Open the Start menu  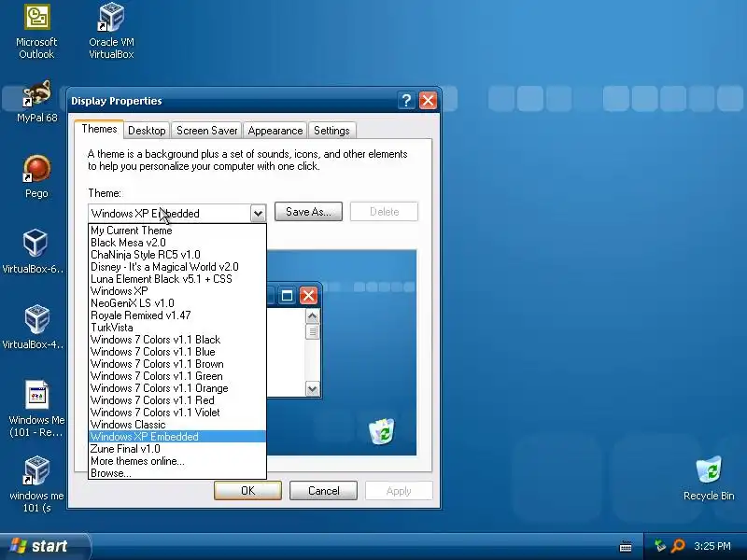pyautogui.click(x=45, y=546)
